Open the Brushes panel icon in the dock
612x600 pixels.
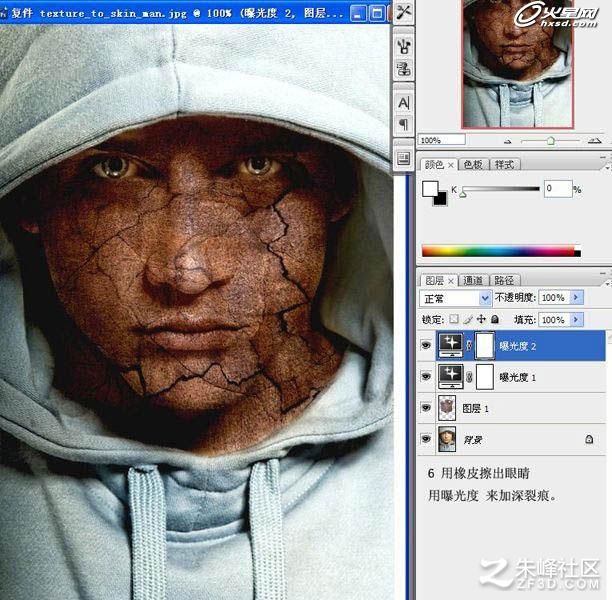coord(404,46)
